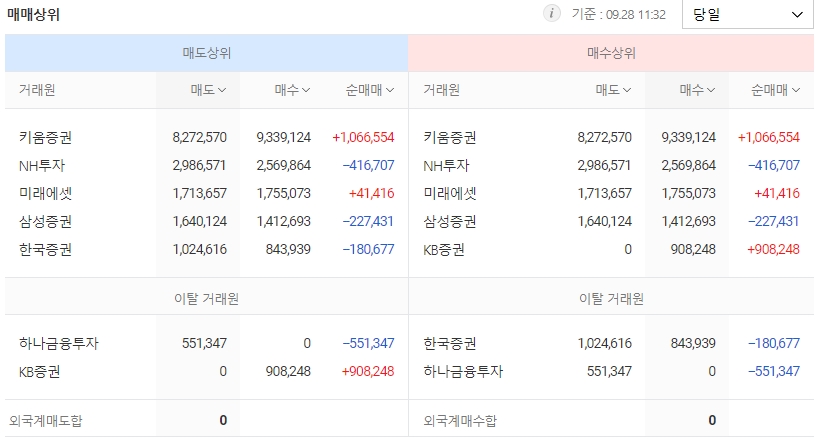Sort 매수상위 table by 매도 column
Image resolution: width=818 pixels, height=443 pixels.
614,90
